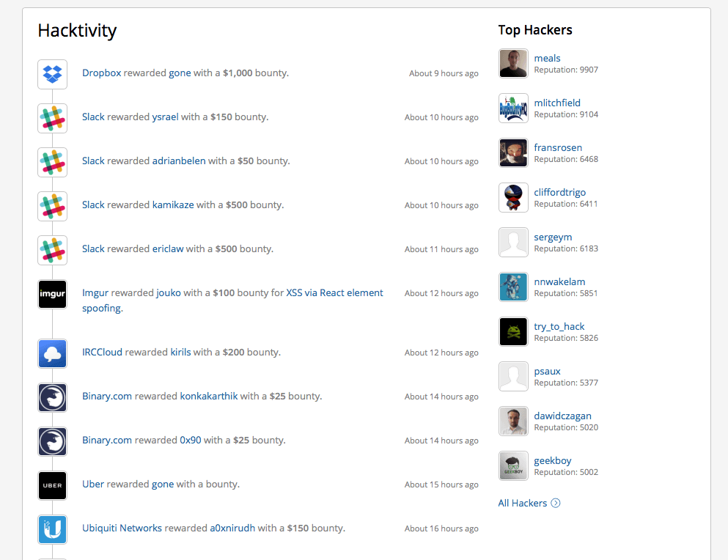Click the jouko username link

(x=169, y=293)
